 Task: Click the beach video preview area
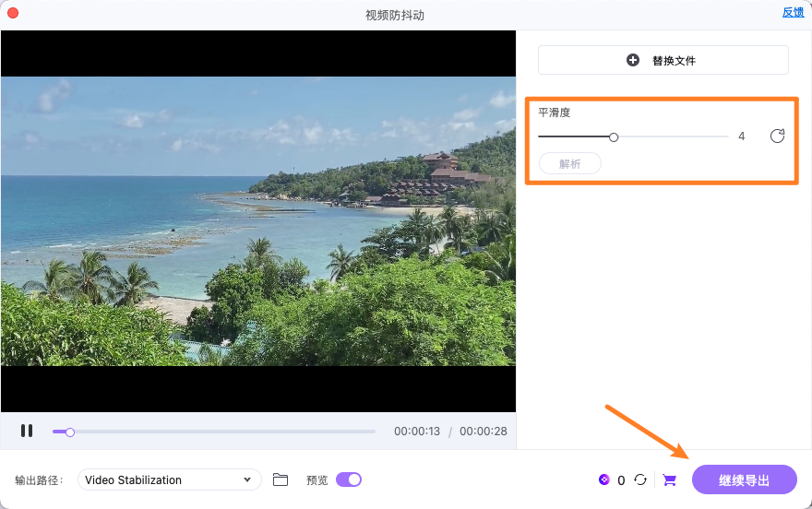(x=258, y=221)
